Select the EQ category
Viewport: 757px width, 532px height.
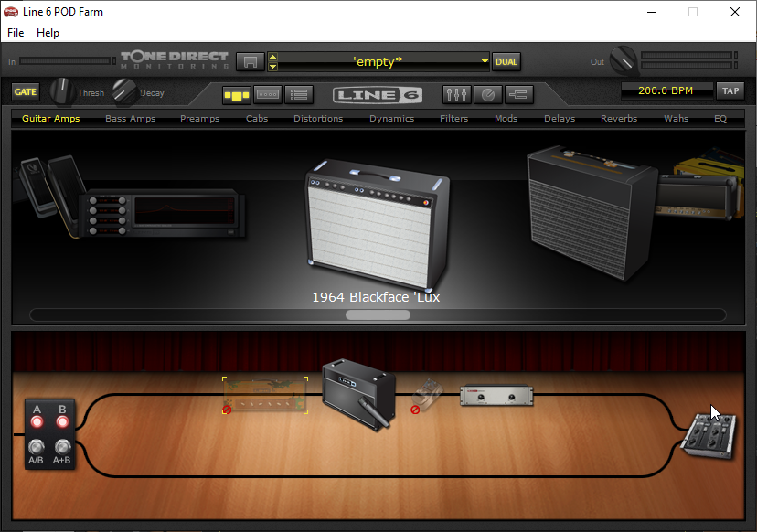point(720,118)
